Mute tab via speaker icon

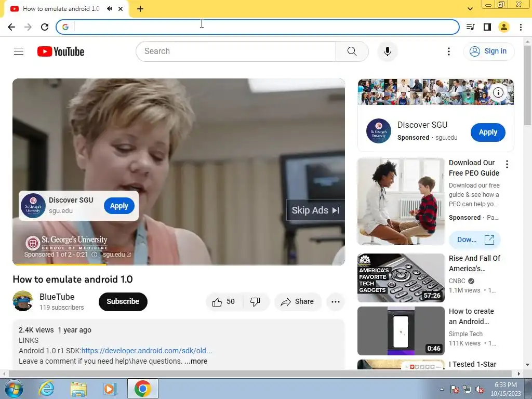coord(109,9)
